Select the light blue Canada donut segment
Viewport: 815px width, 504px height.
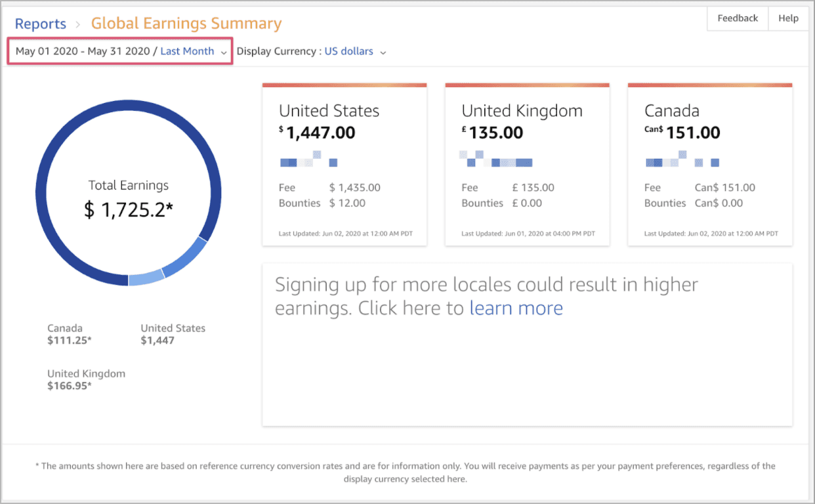click(x=146, y=278)
